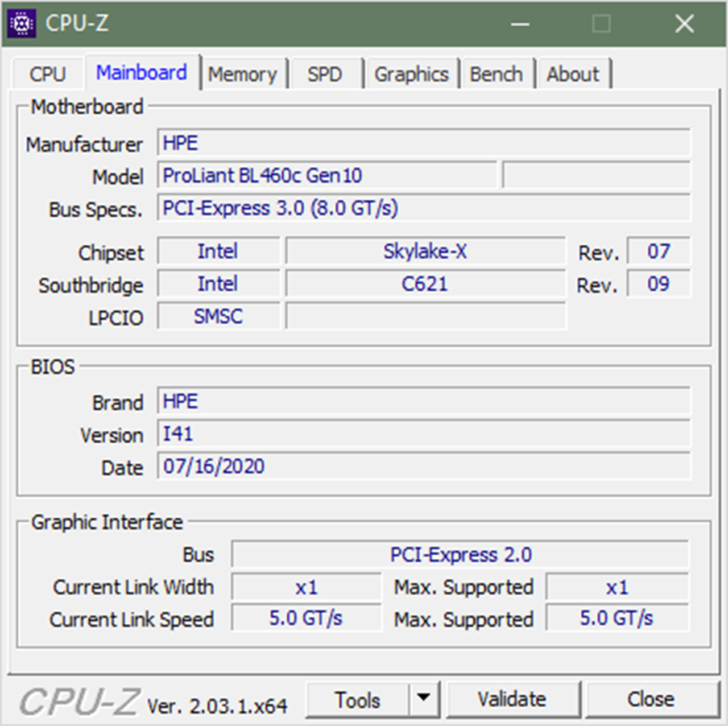The image size is (728, 726).
Task: Select the Mainboard tab
Action: (x=142, y=73)
